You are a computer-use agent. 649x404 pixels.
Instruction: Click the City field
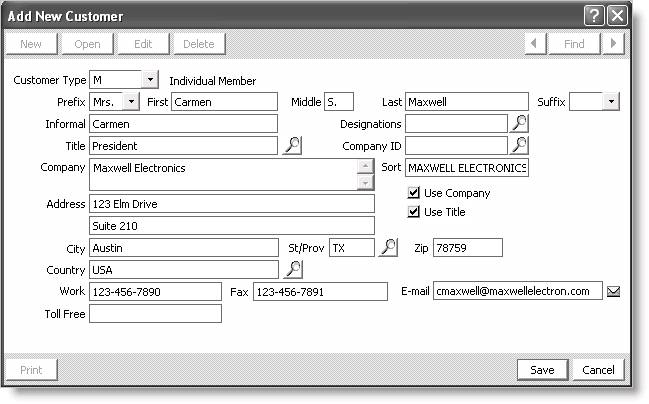pos(184,248)
